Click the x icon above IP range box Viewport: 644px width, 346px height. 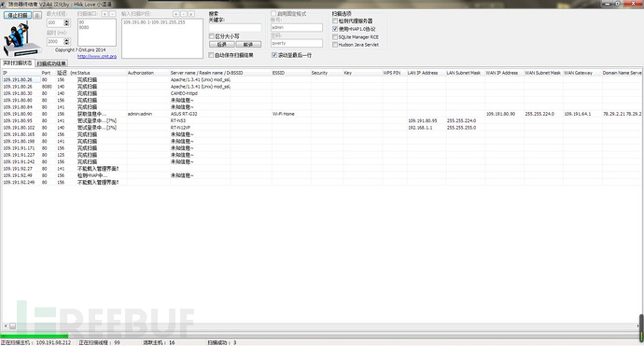(x=191, y=14)
